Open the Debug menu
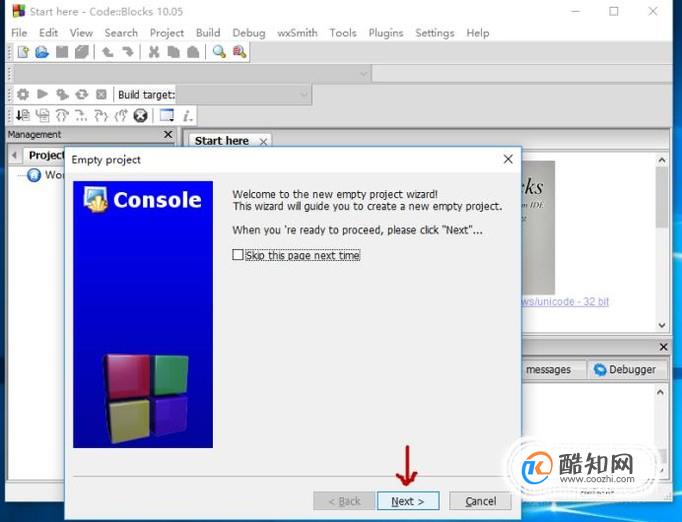 pos(249,33)
